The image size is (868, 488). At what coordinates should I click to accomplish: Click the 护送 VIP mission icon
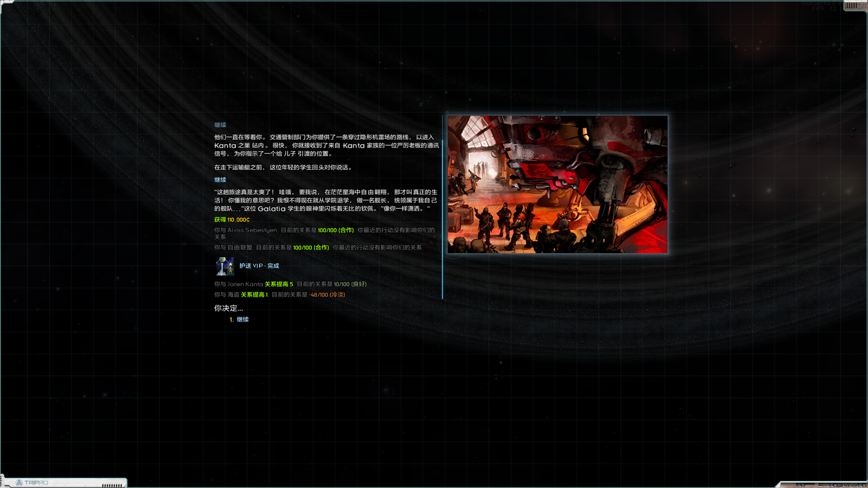tap(225, 266)
